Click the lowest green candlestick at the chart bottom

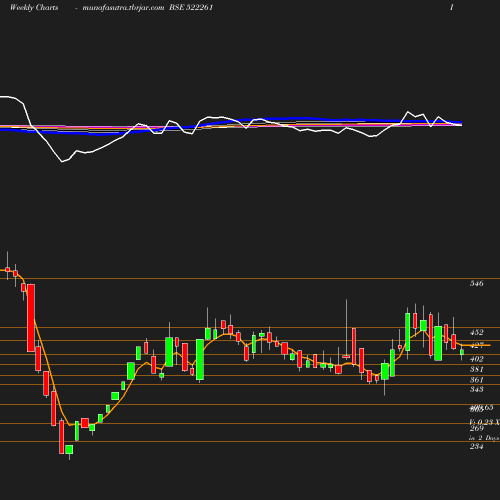(x=69, y=449)
